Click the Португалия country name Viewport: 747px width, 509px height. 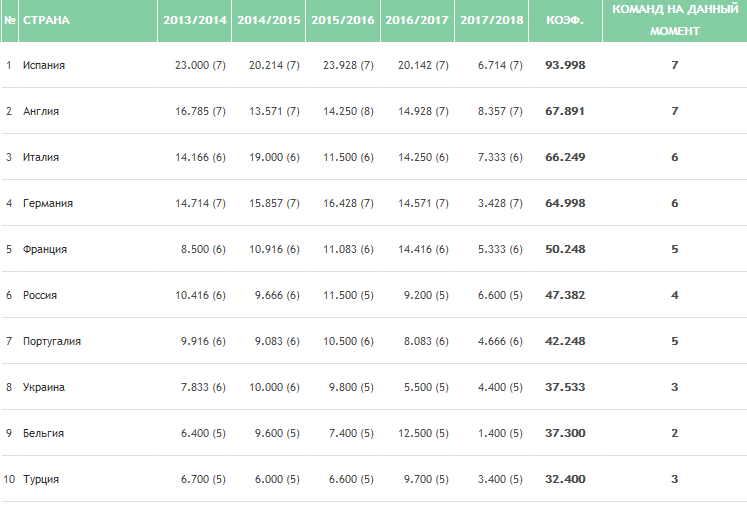(x=52, y=341)
